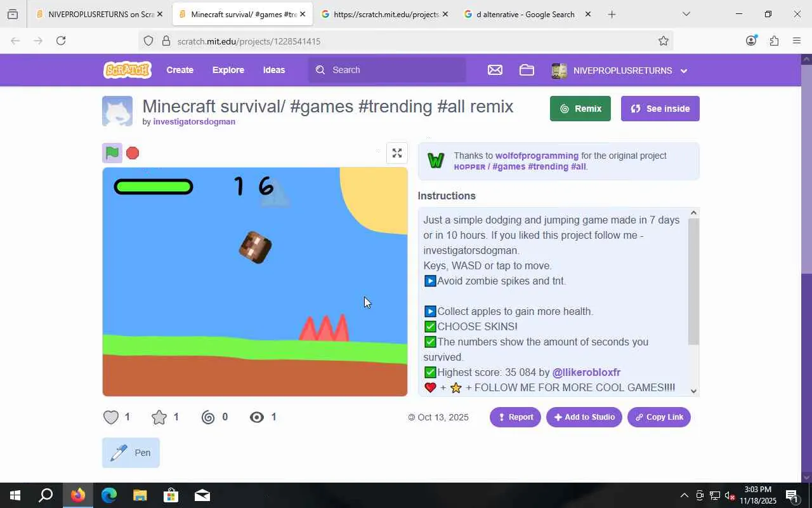Open Windows taskbar search
Screen dimensions: 812x508
coord(46,495)
